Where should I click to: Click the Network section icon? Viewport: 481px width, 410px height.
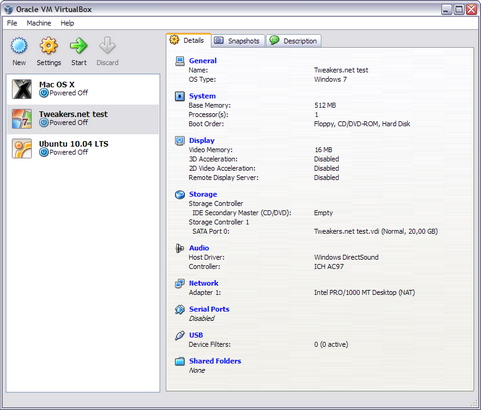180,283
